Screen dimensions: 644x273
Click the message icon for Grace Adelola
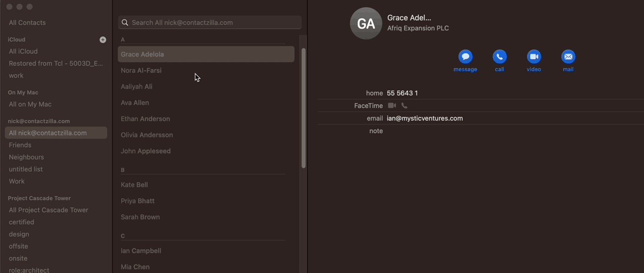pyautogui.click(x=465, y=57)
